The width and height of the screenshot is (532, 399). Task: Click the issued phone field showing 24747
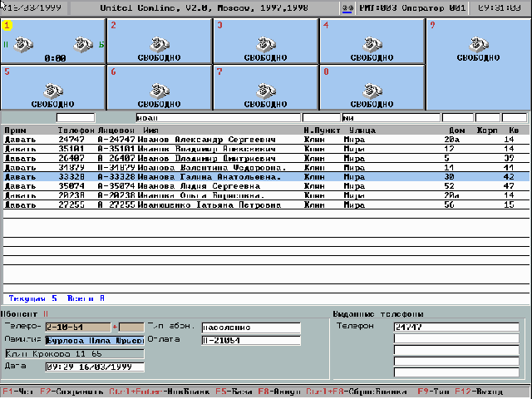pos(456,327)
